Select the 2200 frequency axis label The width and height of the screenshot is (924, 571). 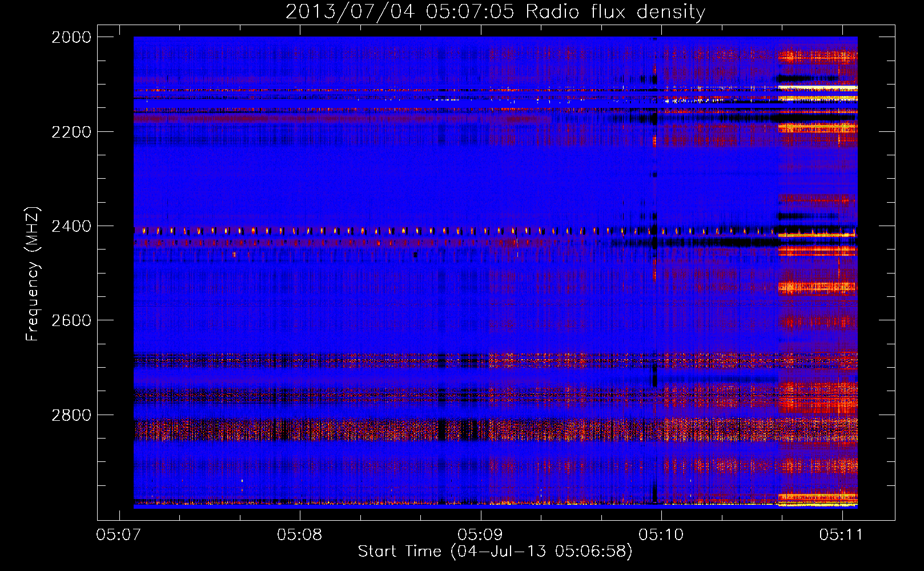71,132
